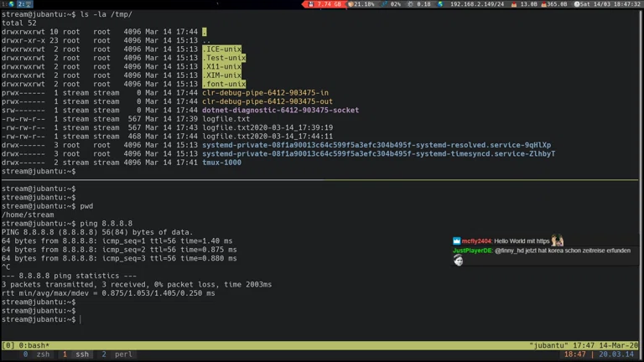The height and width of the screenshot is (362, 644).
Task: Click the crown badge beside mcfly2404
Action: click(457, 240)
